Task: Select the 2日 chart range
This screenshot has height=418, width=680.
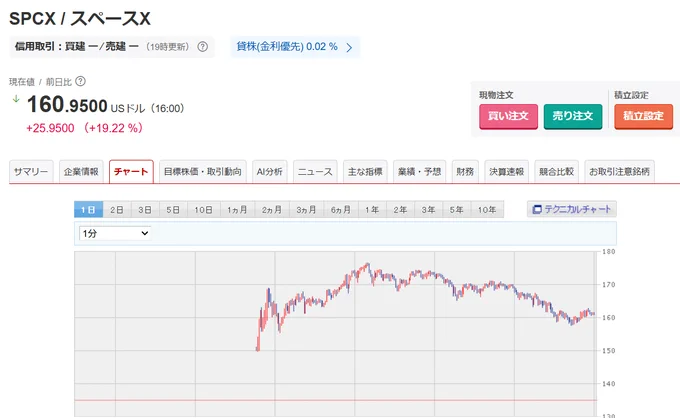Action: 117,209
